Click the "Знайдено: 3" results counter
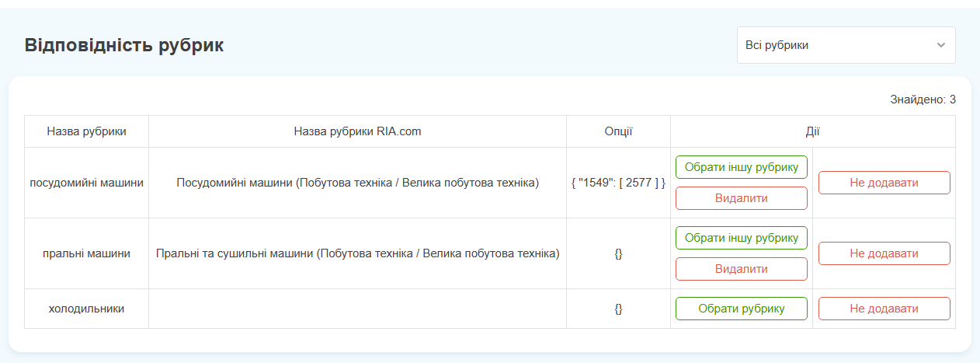The width and height of the screenshot is (980, 363). coord(923,99)
